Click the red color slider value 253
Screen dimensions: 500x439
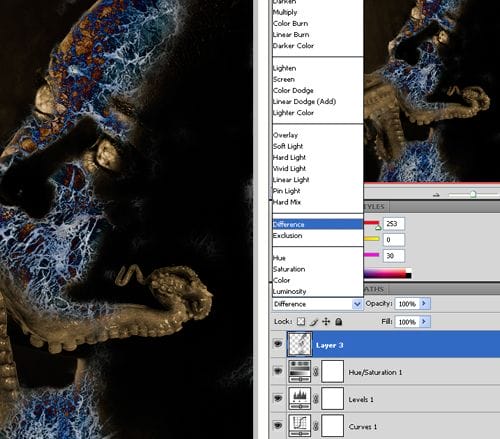pos(394,224)
